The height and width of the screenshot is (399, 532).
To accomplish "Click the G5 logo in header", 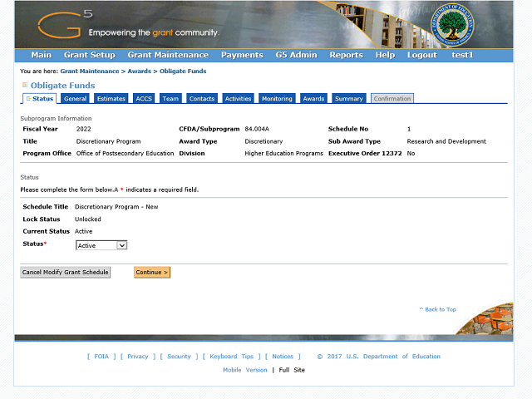I will tap(65, 24).
